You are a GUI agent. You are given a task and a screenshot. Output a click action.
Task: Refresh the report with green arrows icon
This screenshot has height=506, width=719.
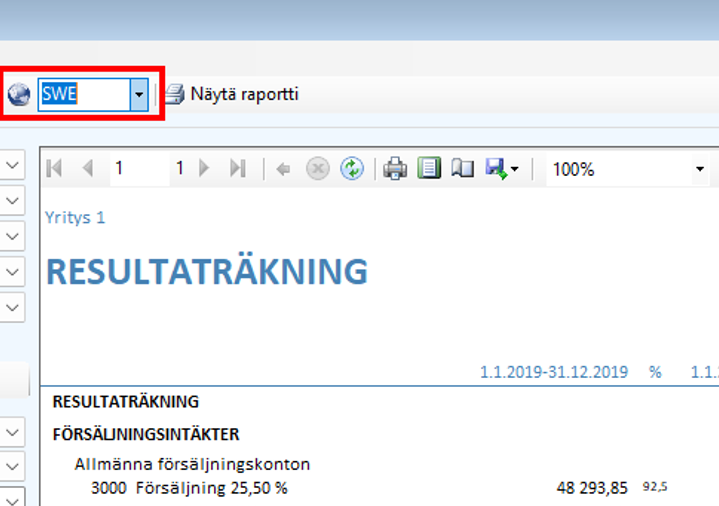351,169
